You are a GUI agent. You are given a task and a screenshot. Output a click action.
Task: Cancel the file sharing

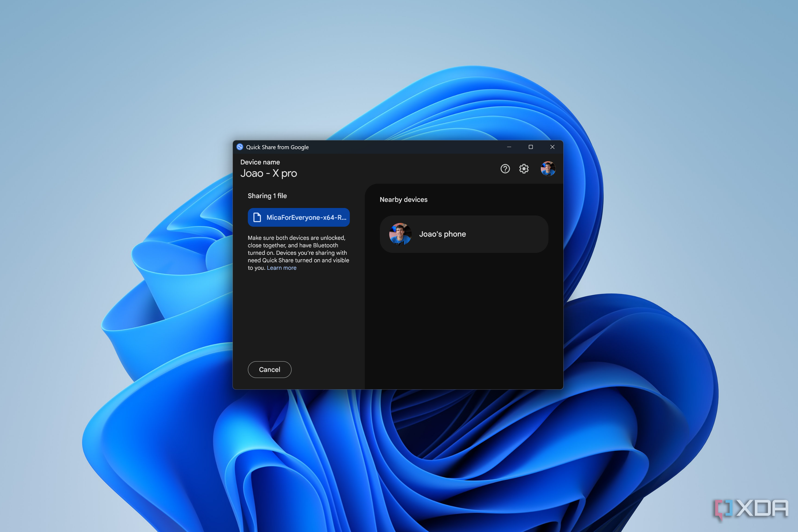[x=269, y=369]
